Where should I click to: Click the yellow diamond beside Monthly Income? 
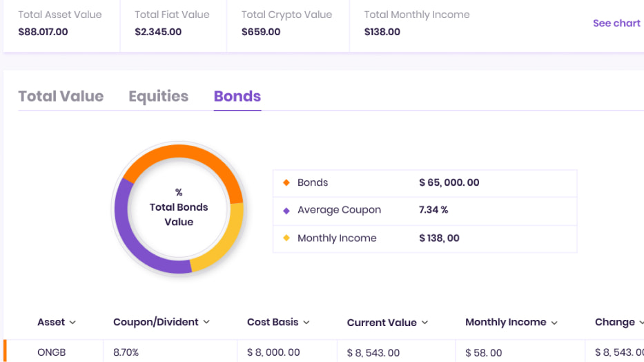[286, 238]
